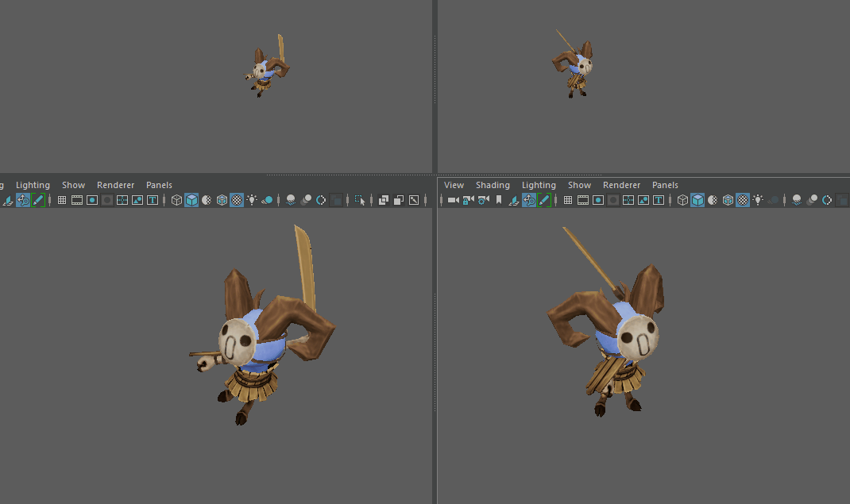Viewport: 850px width, 504px height.
Task: Click Field Chart icon in left panel
Action: click(122, 200)
